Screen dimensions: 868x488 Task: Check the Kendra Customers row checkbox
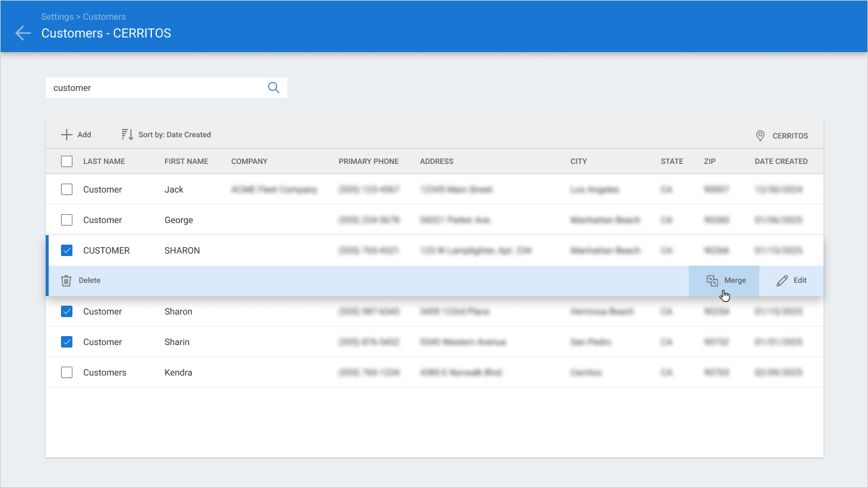(x=67, y=372)
